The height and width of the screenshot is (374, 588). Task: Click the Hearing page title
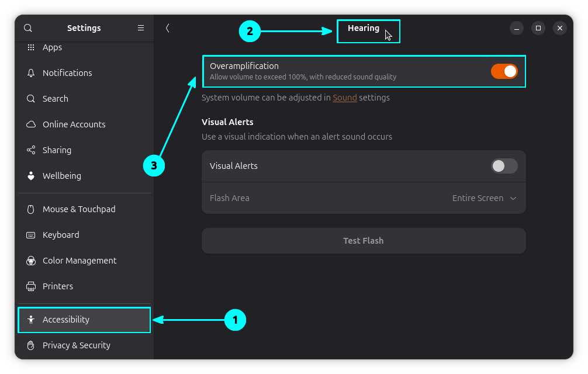[x=364, y=28]
